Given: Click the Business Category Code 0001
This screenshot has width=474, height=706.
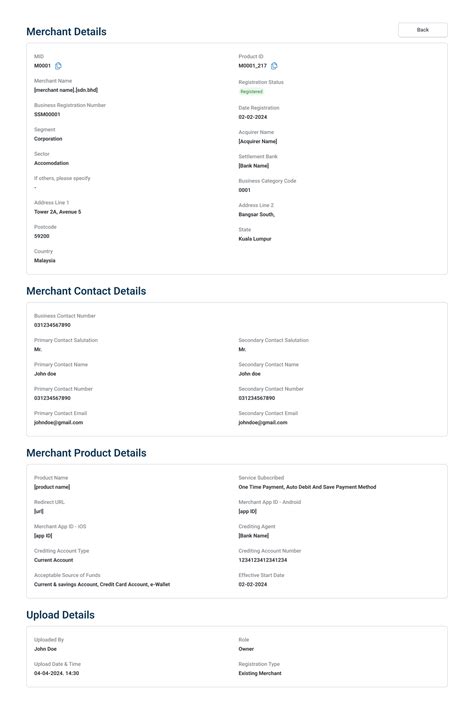Looking at the screenshot, I should tap(244, 190).
